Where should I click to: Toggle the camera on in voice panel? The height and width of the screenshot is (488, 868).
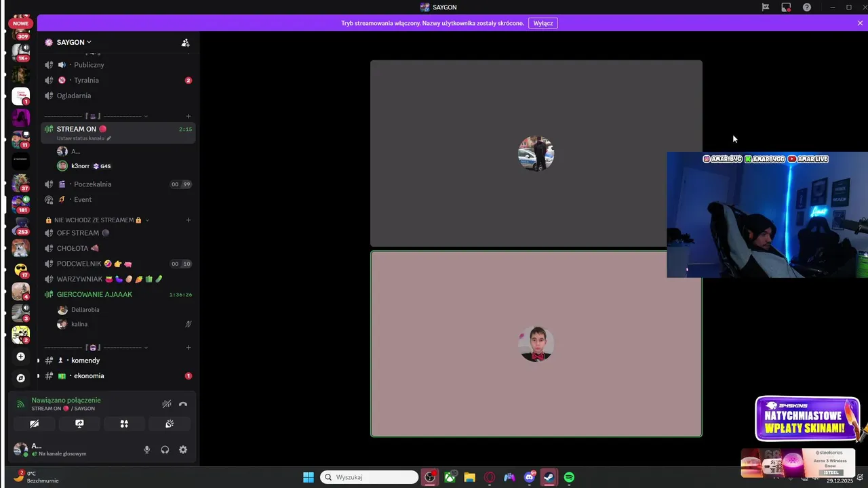point(34,424)
